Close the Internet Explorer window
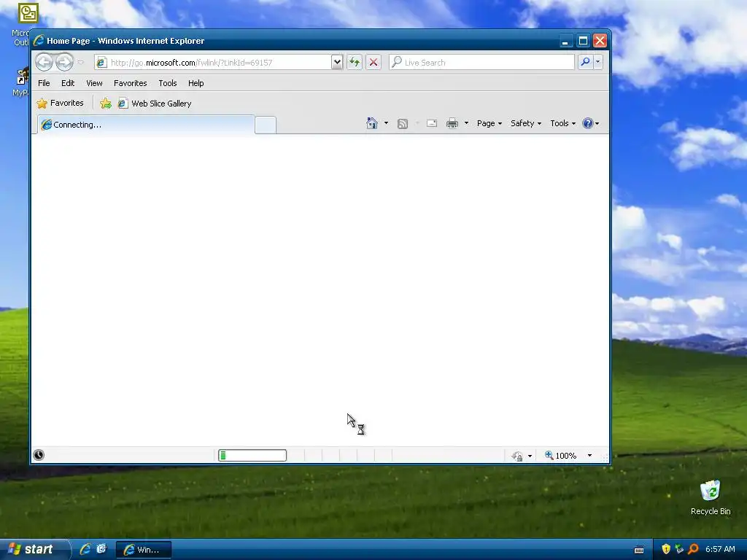The width and height of the screenshot is (747, 560). (x=600, y=41)
